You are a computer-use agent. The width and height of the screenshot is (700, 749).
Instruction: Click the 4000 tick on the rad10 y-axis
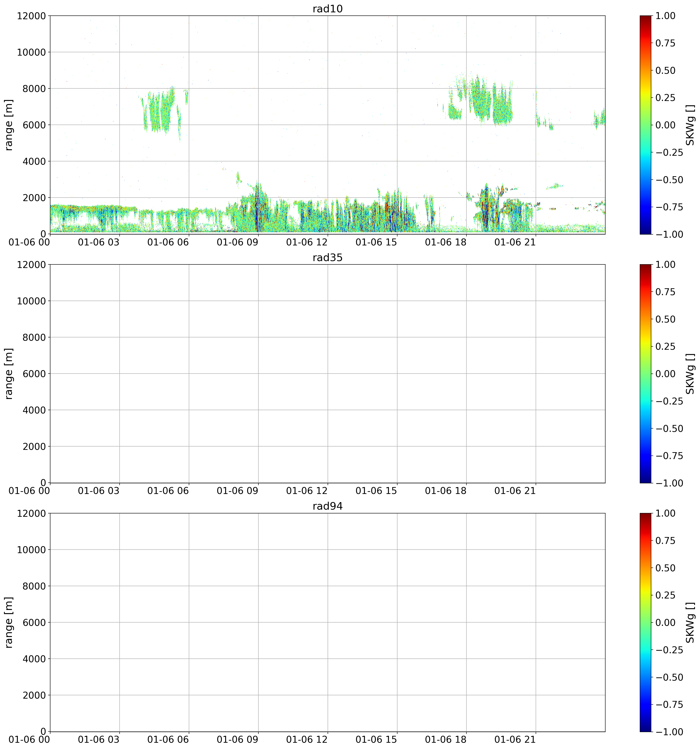coord(34,161)
